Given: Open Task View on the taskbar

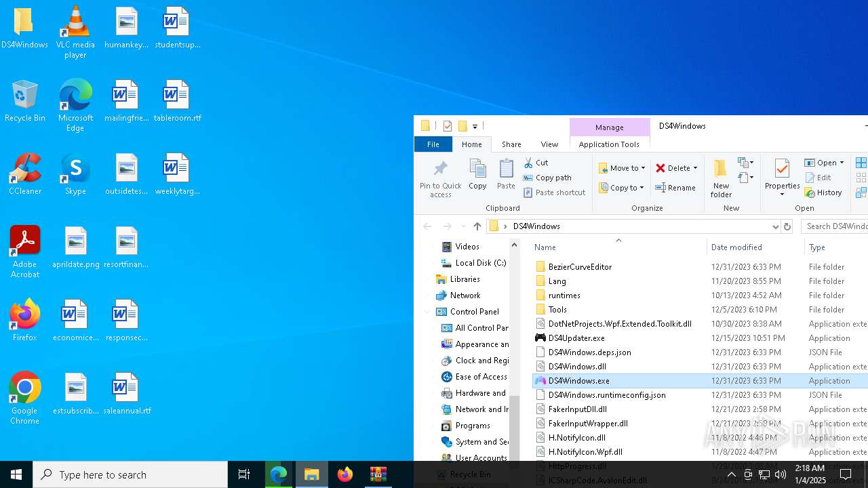Looking at the screenshot, I should coord(244,474).
